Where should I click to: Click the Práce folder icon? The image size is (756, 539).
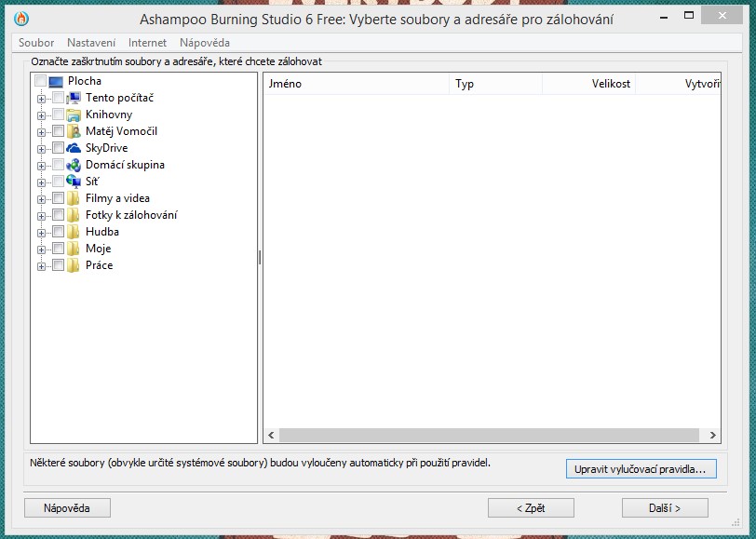74,265
